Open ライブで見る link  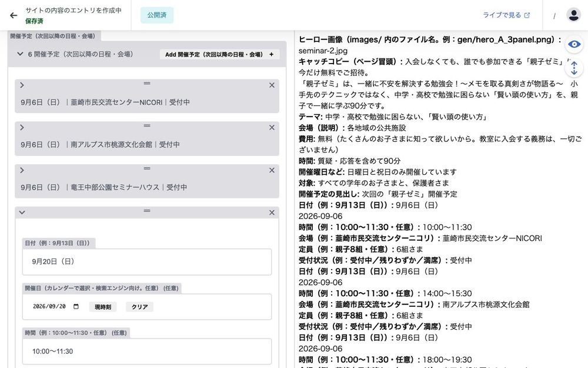506,15
